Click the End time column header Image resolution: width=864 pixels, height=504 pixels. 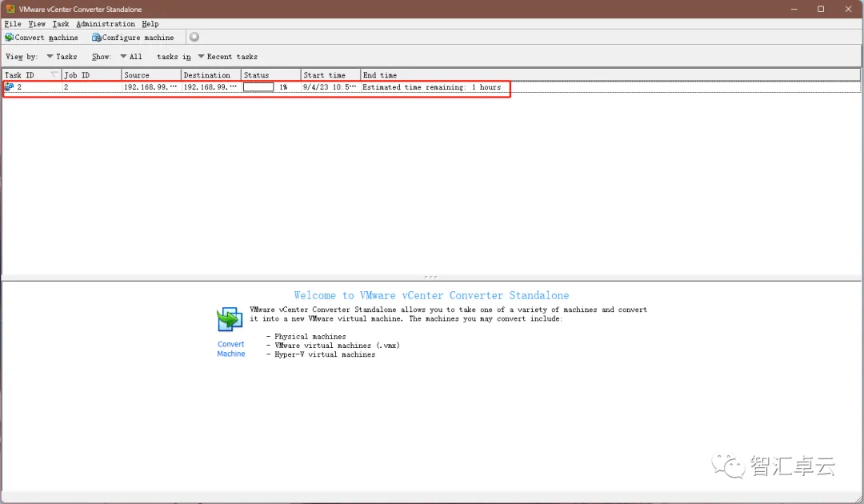pos(610,75)
